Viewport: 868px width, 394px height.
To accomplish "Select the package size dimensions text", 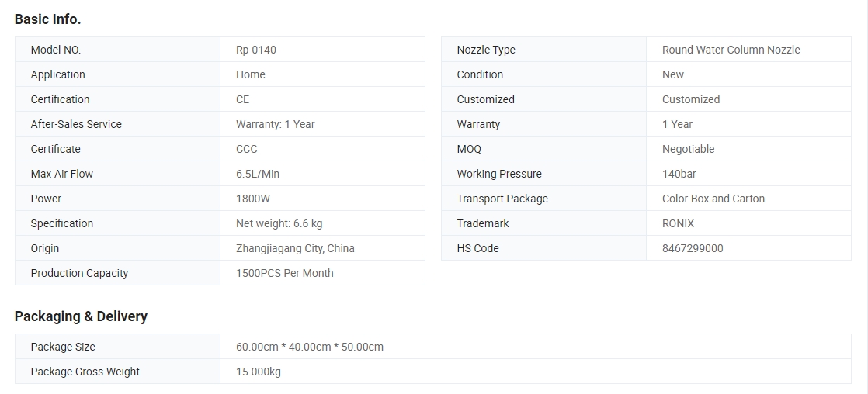I will click(x=310, y=347).
